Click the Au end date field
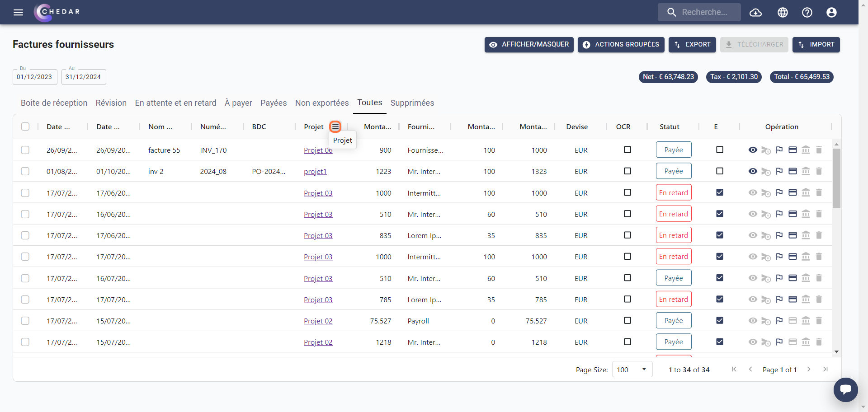Screen dimensions: 868x412 pyautogui.click(x=84, y=77)
